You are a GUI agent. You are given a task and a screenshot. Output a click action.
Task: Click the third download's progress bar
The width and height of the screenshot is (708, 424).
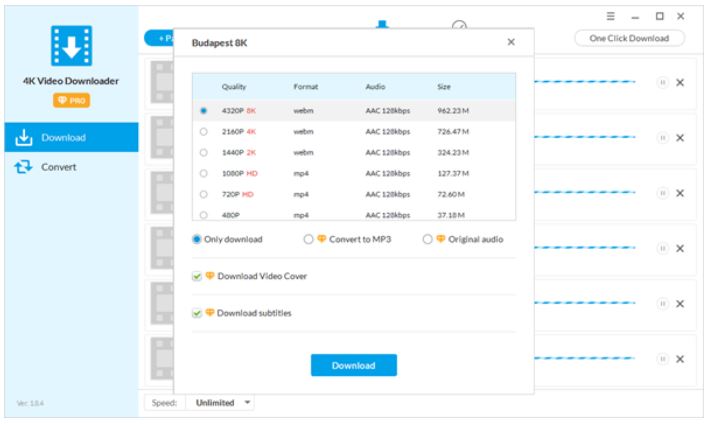pos(585,192)
